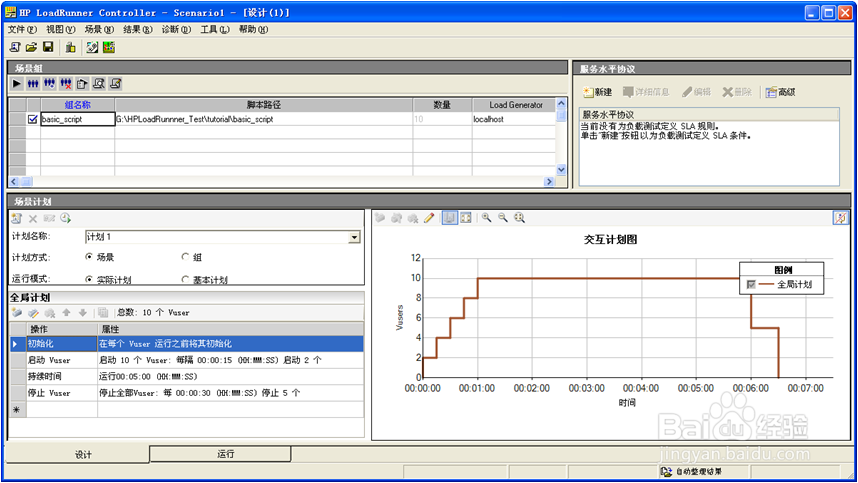This screenshot has height=483, width=858.
Task: Click the move action down arrow
Action: click(x=83, y=313)
